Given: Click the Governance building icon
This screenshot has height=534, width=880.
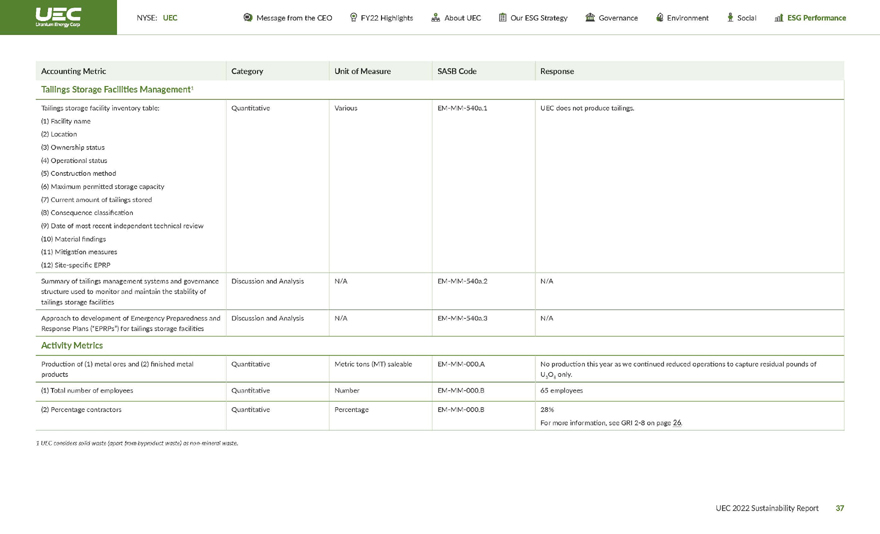Looking at the screenshot, I should pos(590,18).
